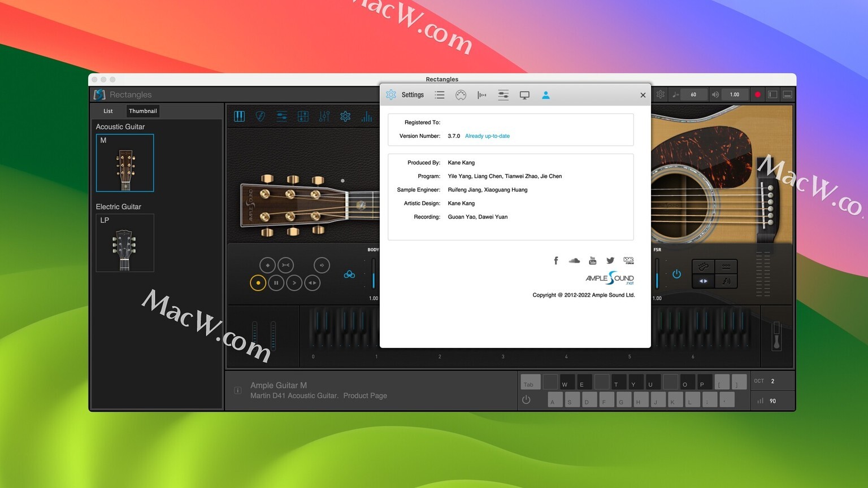The height and width of the screenshot is (488, 868).
Task: Toggle the guitar-shape button in FSR grid
Action: pyautogui.click(x=704, y=266)
